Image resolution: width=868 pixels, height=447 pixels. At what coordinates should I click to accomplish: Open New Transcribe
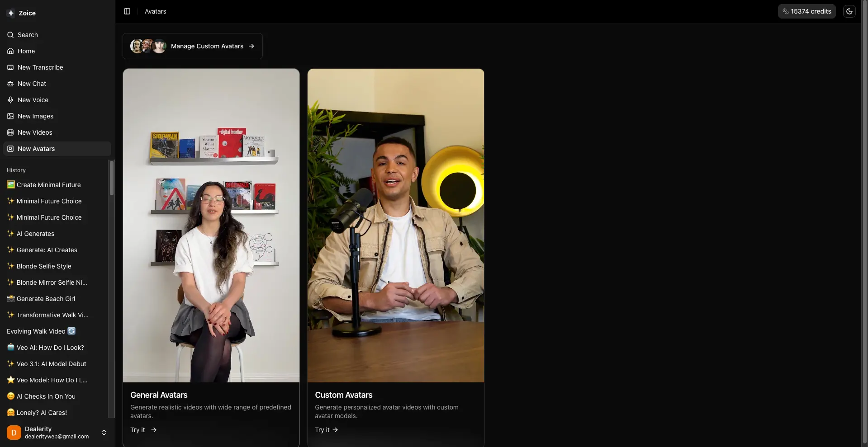point(57,67)
